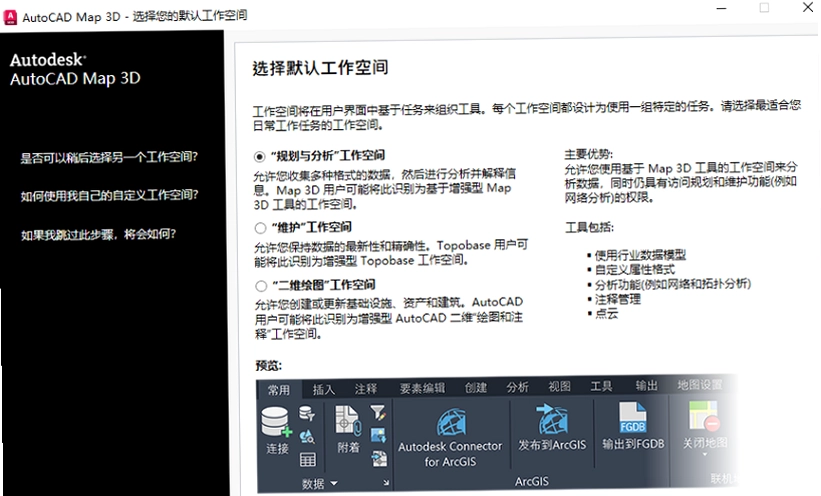Click the 关闭地图 map icon
821x496 pixels.
coord(704,417)
